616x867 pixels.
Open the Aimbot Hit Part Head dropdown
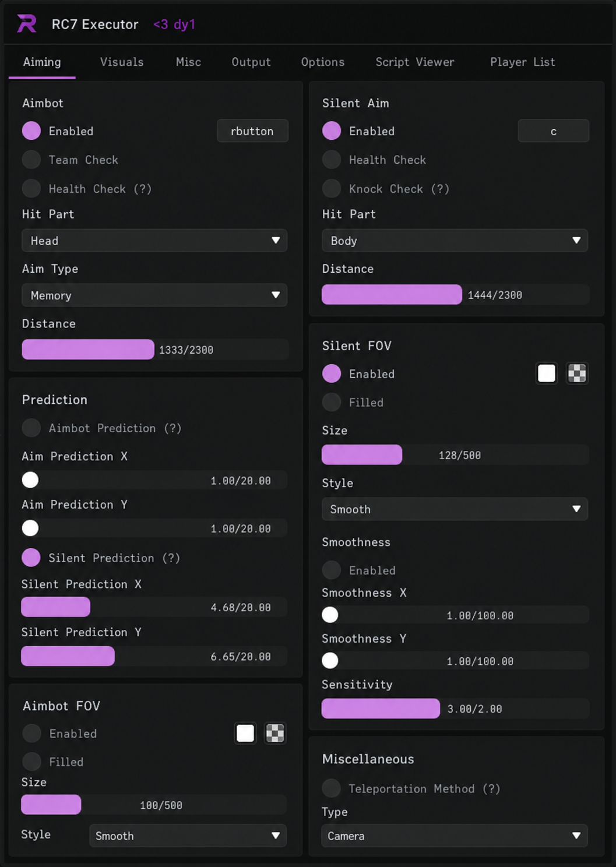154,241
